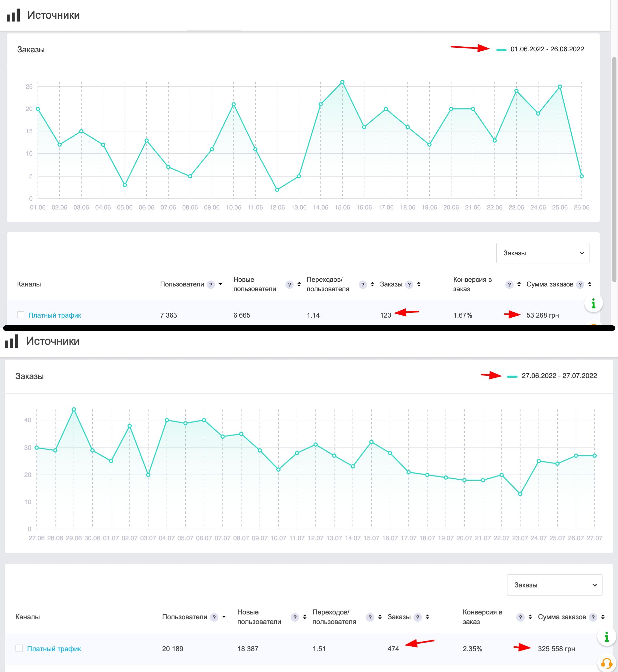Click teal legend swatch for 27.06.2022 - 27.07.2022
This screenshot has height=672, width=618.
pyautogui.click(x=512, y=376)
